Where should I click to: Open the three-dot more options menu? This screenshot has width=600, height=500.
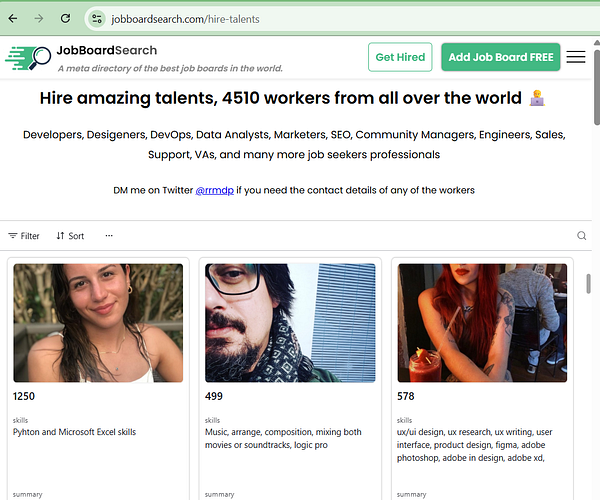coord(109,236)
